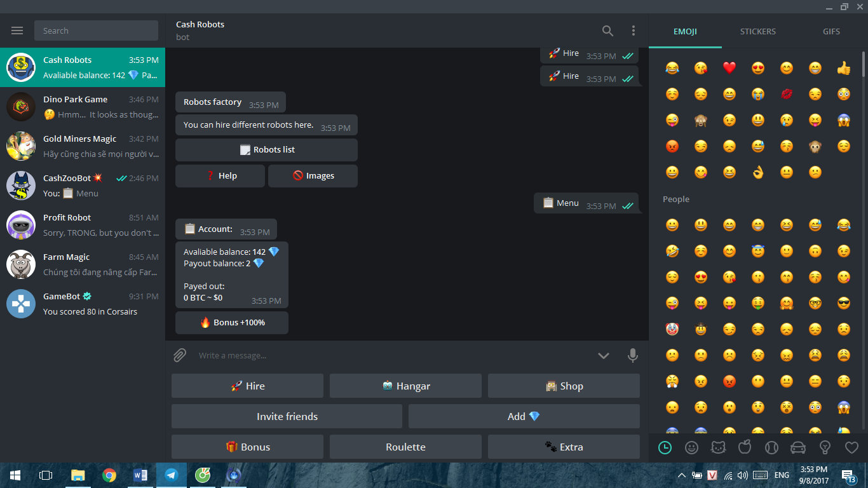Jump to the light bulb objects emoji category
The height and width of the screenshot is (488, 868).
pos(825,447)
